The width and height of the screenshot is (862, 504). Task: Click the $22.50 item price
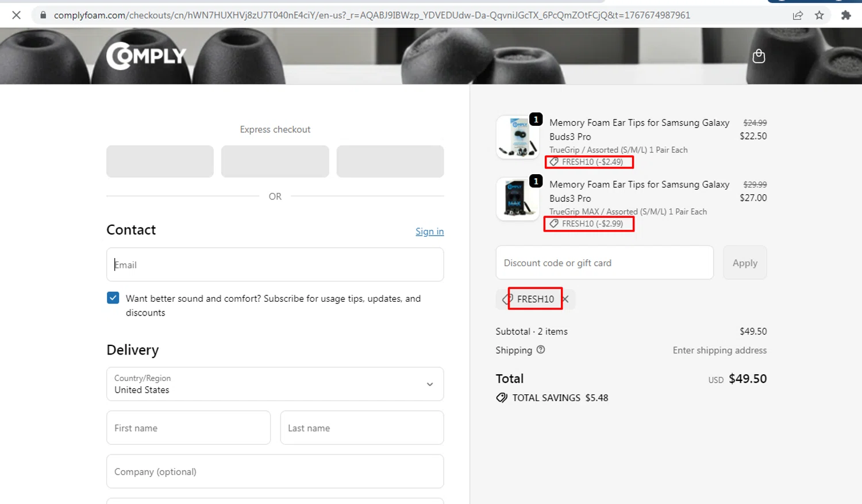(x=753, y=136)
